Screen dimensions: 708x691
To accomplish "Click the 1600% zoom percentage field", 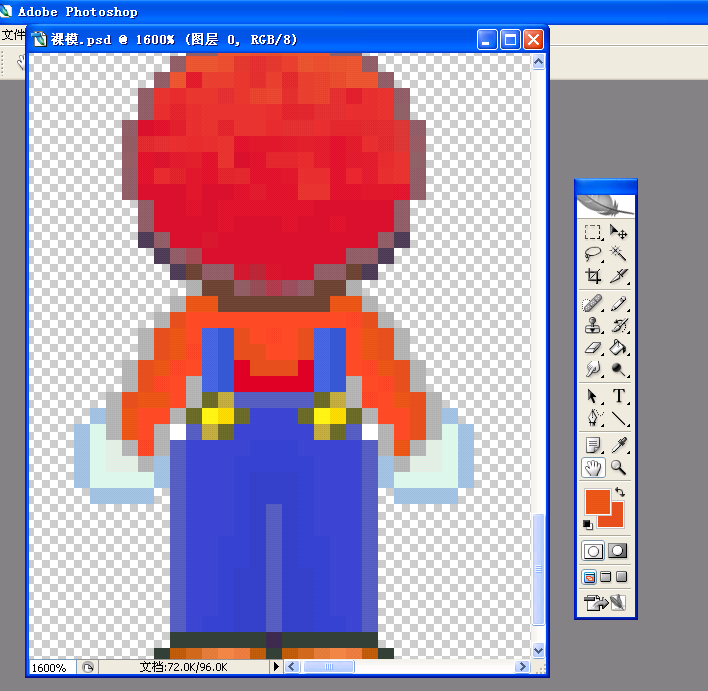I will [x=52, y=668].
